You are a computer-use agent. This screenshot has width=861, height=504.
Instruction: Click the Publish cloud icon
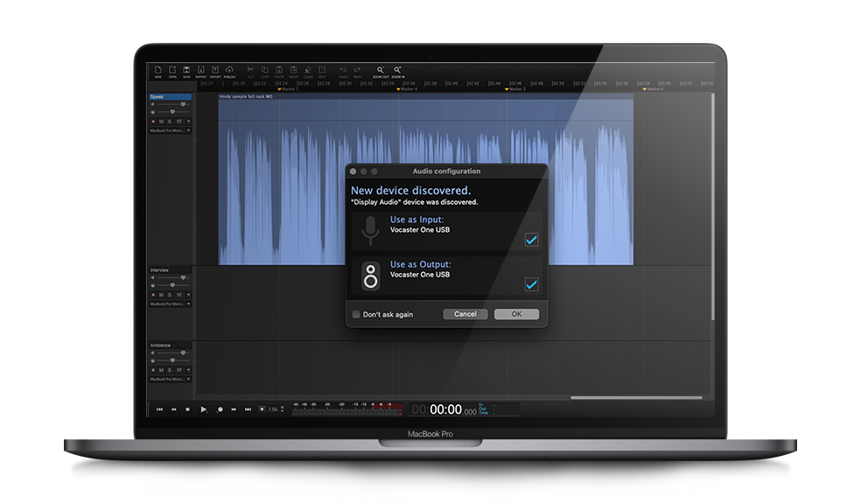[229, 70]
